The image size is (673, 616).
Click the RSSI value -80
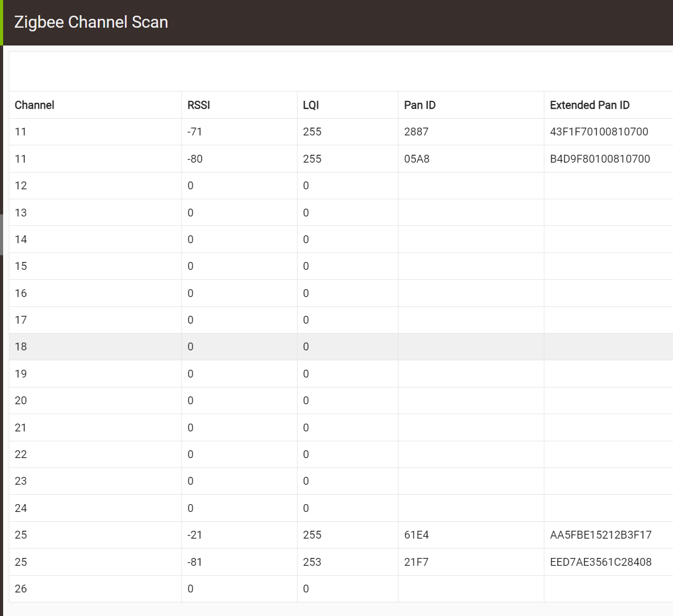pyautogui.click(x=195, y=159)
